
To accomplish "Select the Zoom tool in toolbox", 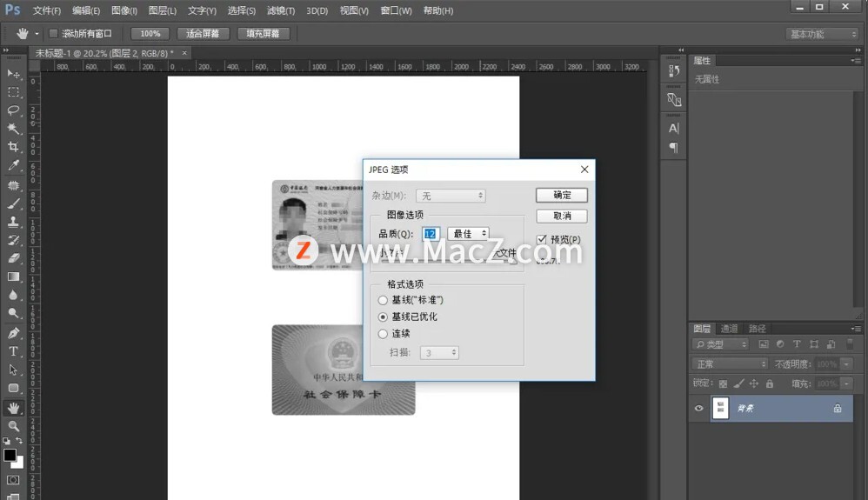I will [x=13, y=426].
